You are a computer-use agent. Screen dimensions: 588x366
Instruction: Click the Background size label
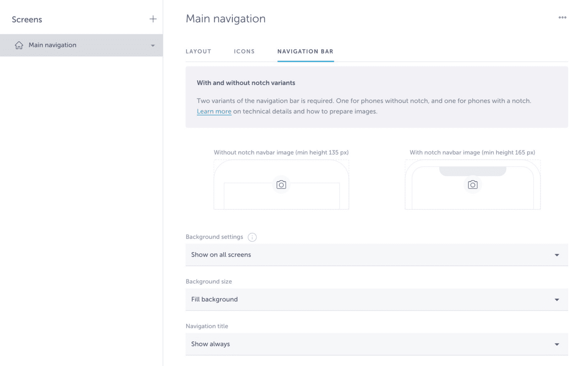tap(209, 282)
